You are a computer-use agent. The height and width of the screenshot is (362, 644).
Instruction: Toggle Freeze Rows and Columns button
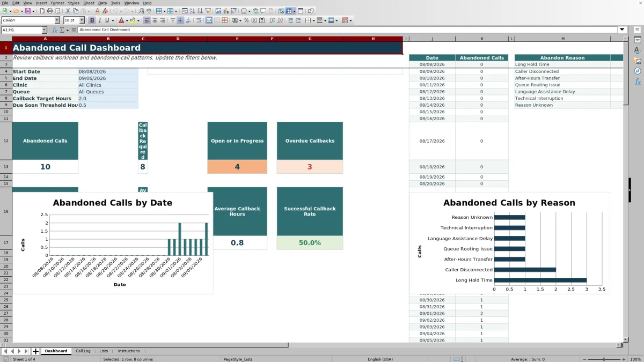point(288,11)
